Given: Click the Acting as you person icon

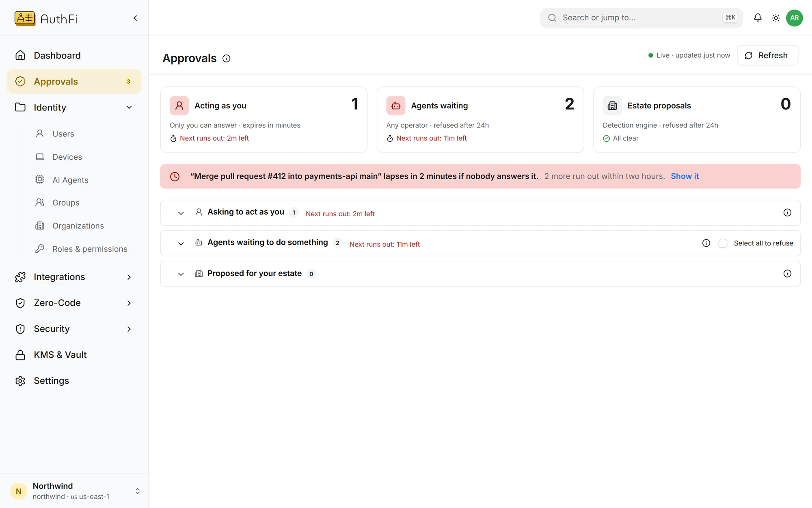Looking at the screenshot, I should coord(179,106).
